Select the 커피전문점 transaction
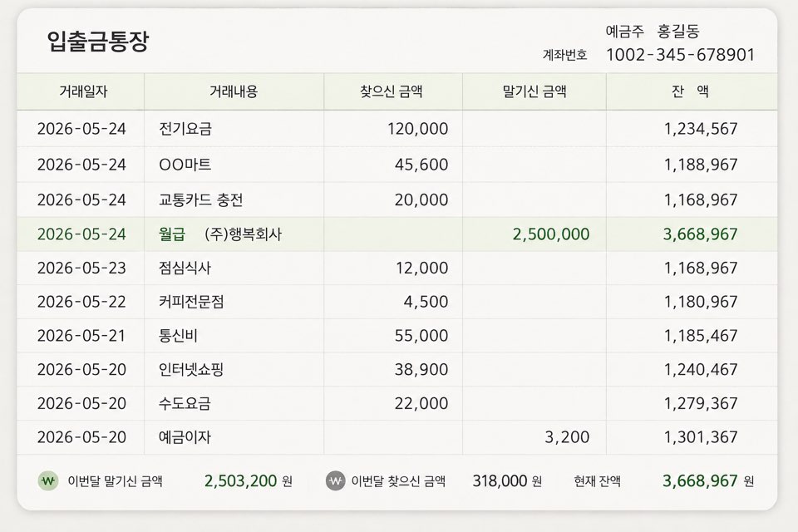 (x=397, y=302)
